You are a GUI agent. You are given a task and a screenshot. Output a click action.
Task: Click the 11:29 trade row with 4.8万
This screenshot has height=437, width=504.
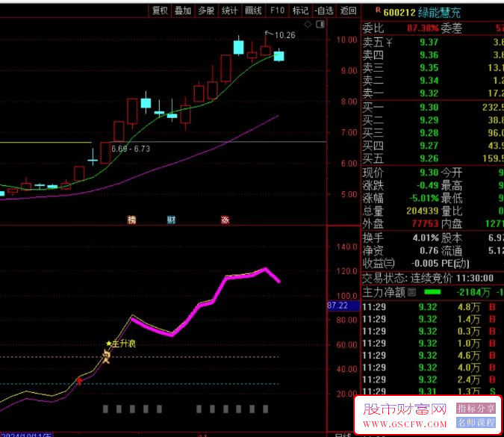[x=432, y=307]
